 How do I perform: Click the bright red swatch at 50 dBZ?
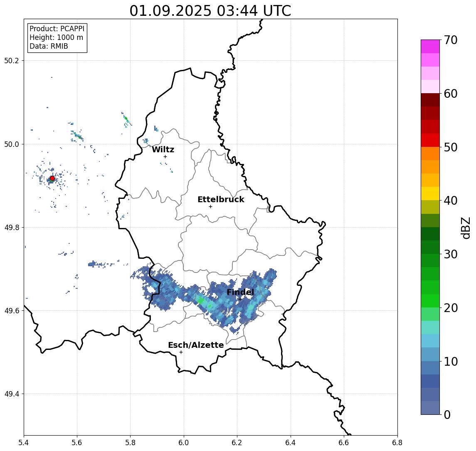pos(430,140)
